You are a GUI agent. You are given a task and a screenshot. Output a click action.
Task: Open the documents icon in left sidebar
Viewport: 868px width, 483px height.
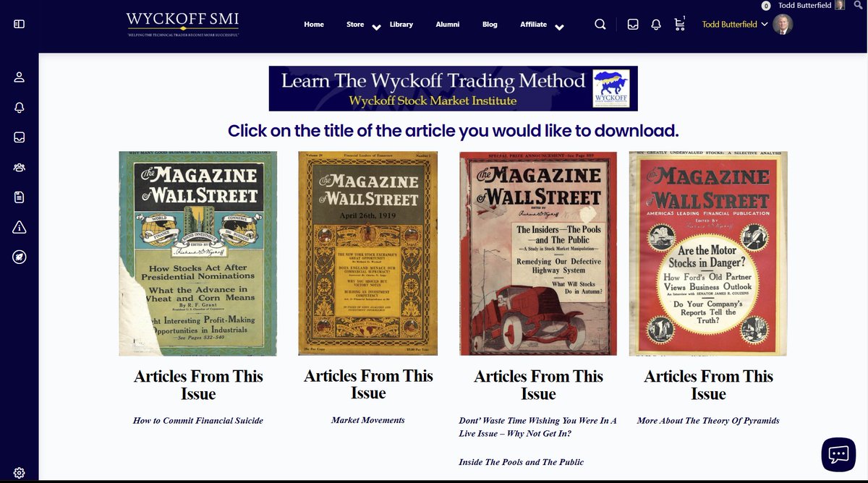(x=20, y=197)
